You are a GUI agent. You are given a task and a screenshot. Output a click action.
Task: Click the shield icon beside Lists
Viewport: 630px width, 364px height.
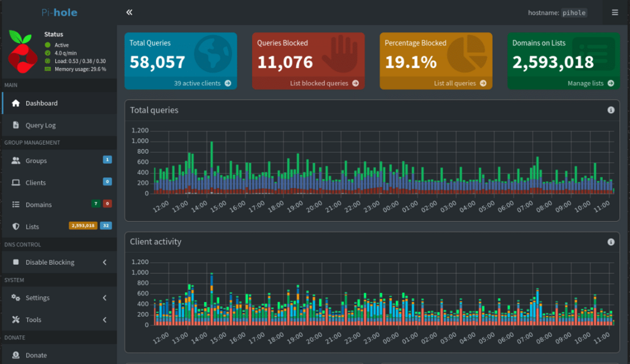[x=16, y=226]
